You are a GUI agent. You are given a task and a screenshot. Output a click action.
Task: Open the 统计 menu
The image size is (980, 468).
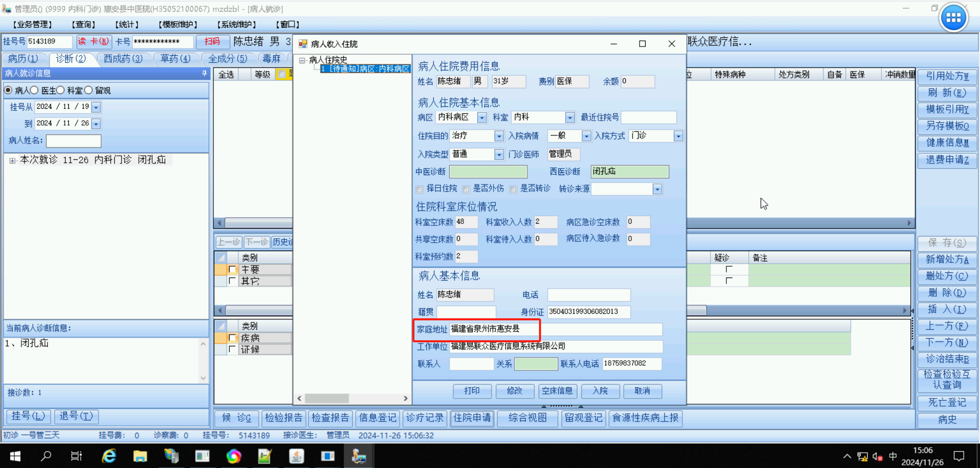point(127,24)
